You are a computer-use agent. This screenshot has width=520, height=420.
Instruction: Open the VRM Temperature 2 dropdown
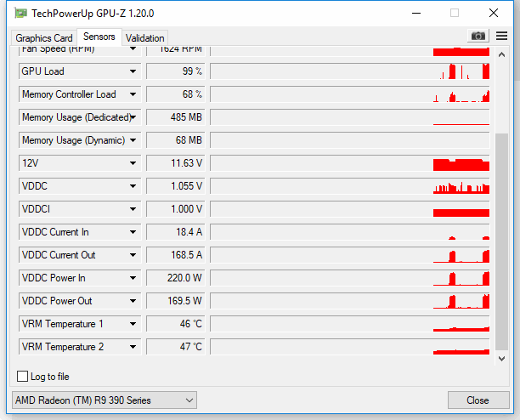[133, 347]
